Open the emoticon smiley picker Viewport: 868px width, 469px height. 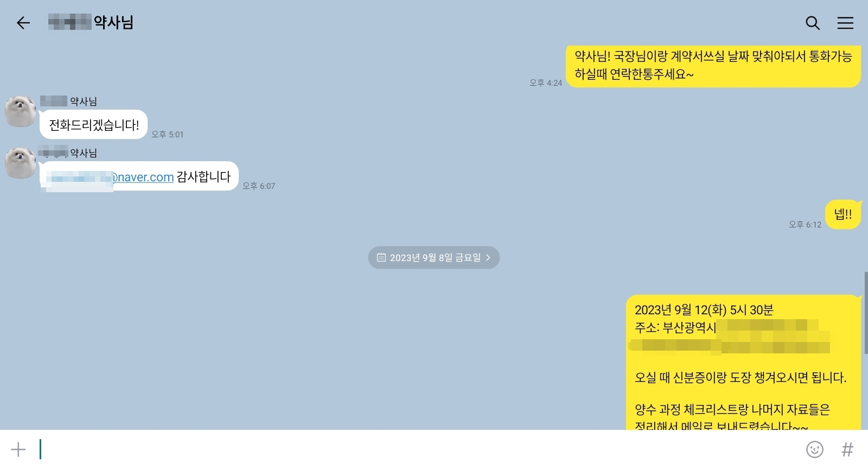click(815, 449)
